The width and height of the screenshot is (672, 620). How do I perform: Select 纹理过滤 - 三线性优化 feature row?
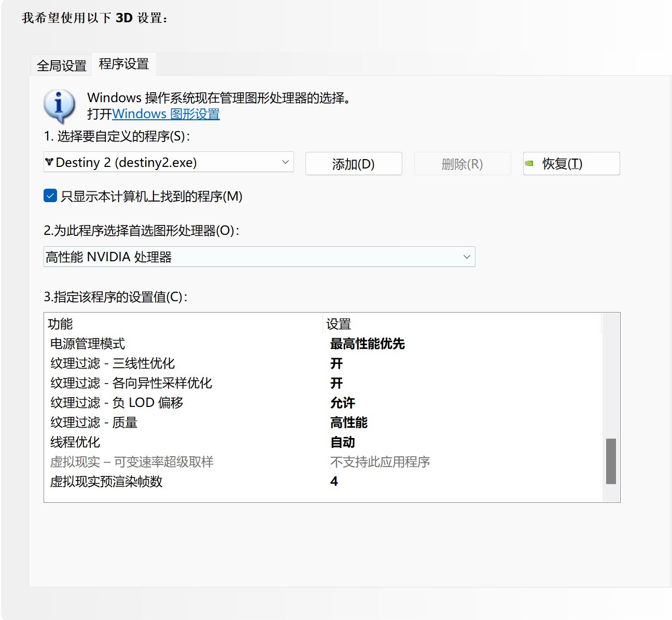tap(323, 363)
